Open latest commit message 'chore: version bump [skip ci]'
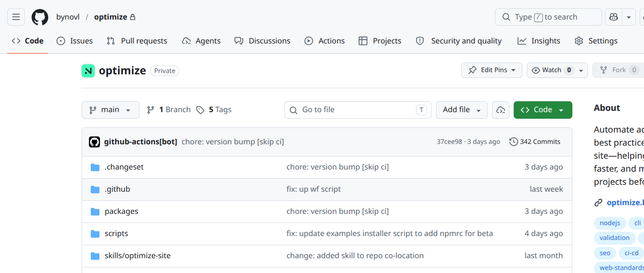 233,142
